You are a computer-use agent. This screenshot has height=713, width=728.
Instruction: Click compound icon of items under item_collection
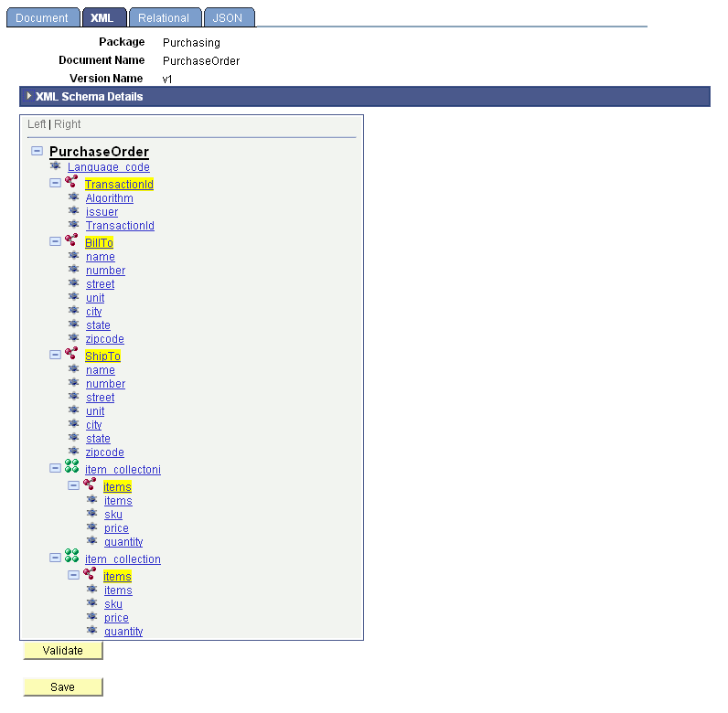[90, 574]
